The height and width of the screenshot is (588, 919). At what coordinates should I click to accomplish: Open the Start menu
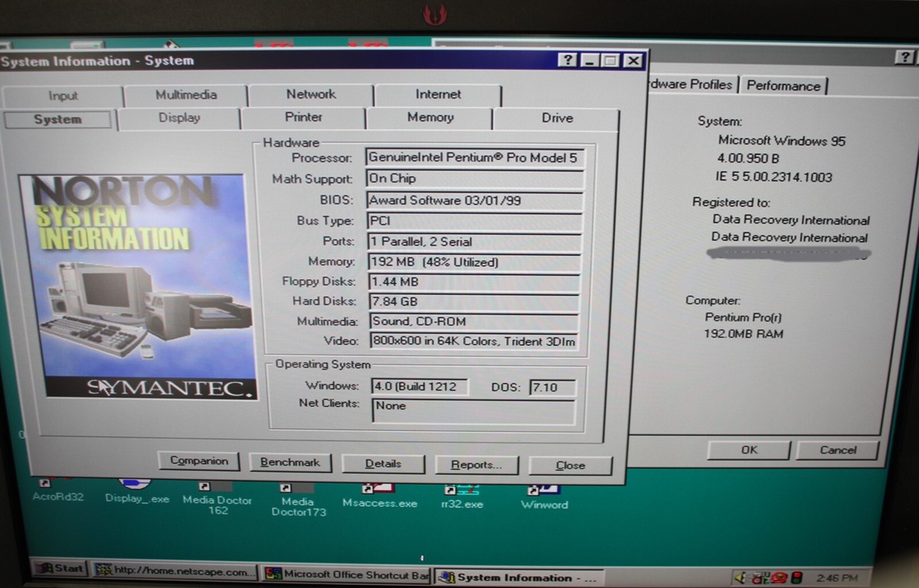pyautogui.click(x=59, y=569)
